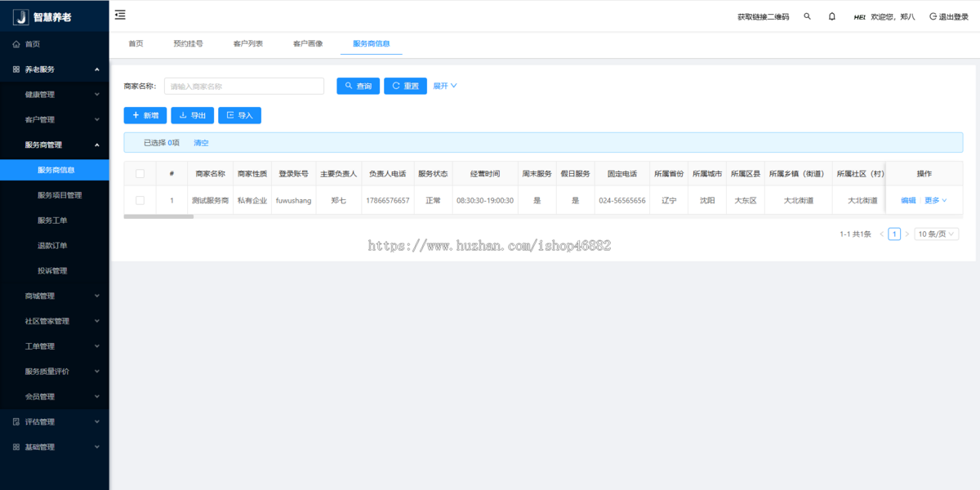Open 服务项目管理 sidebar item
Viewport: 980px width, 490px height.
coord(54,196)
